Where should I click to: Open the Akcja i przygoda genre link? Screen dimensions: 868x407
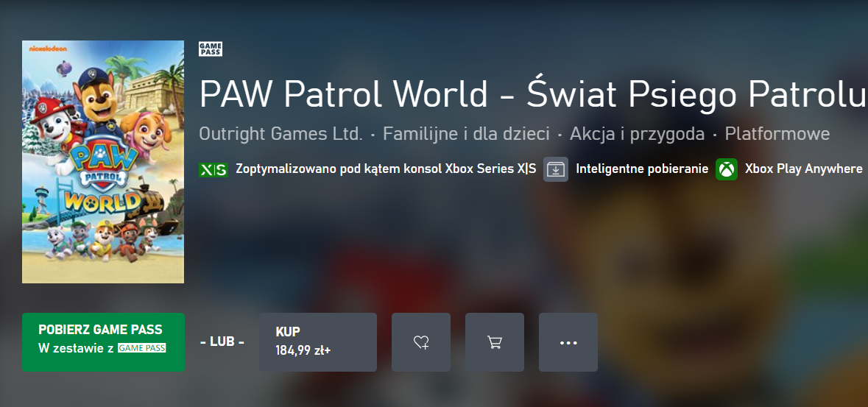tap(637, 134)
